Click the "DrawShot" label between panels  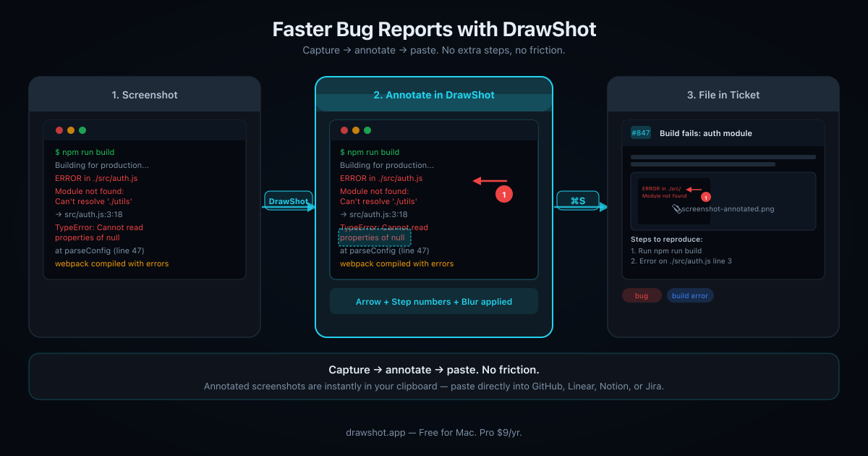coord(289,200)
